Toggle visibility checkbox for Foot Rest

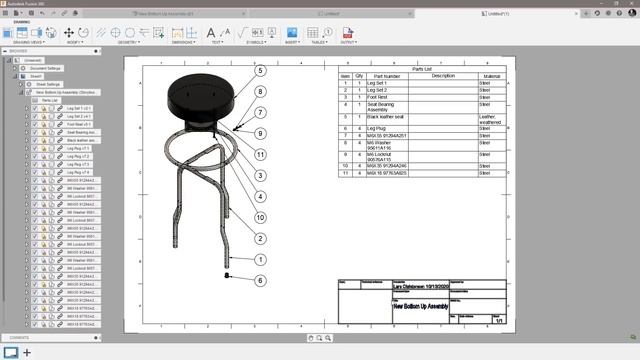(x=35, y=124)
